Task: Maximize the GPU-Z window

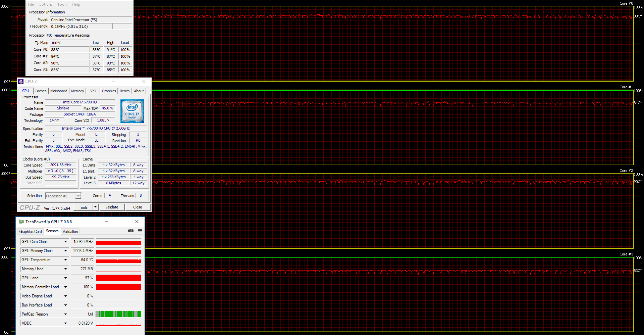Action: click(x=121, y=222)
